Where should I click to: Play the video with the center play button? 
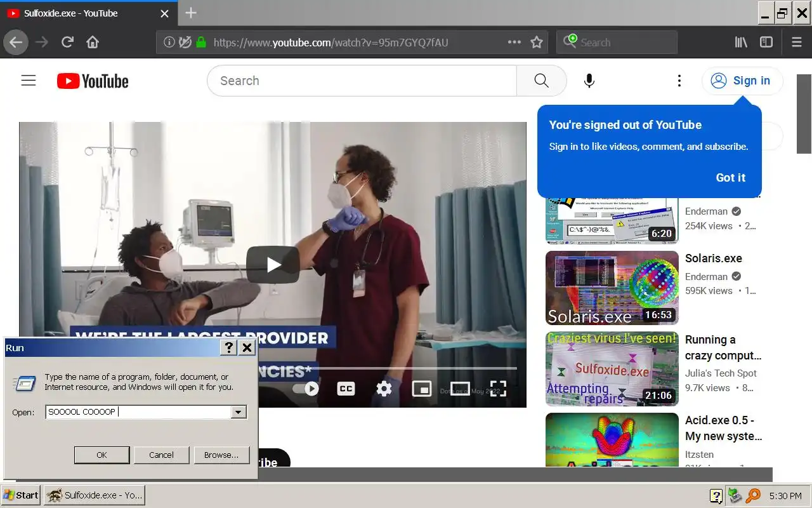coord(273,265)
